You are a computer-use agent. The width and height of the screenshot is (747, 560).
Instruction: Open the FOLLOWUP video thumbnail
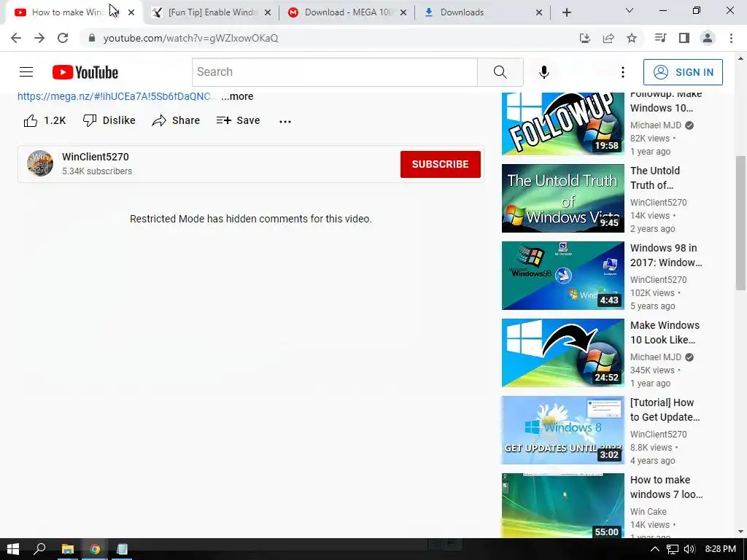pyautogui.click(x=562, y=124)
